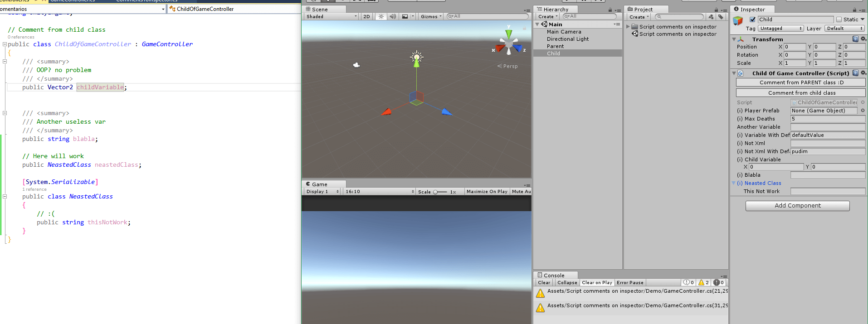This screenshot has width=868, height=324.
Task: Open Display 1 dropdown in Game view
Action: click(x=322, y=192)
